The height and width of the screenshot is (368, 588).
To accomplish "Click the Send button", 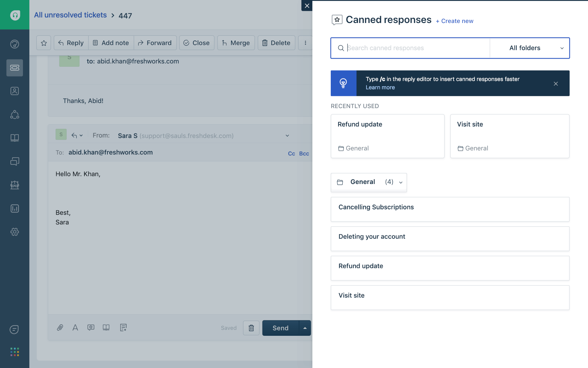I will pos(281,328).
